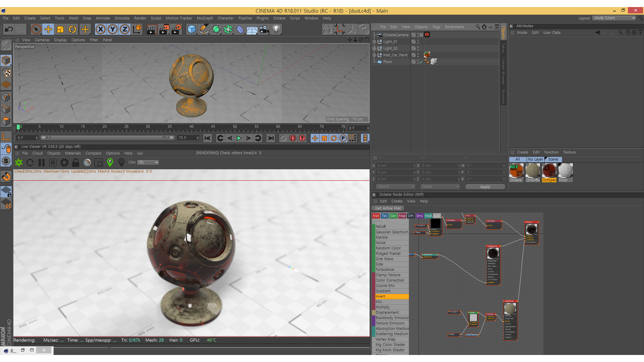
Task: Toggle Z axis lock
Action: (x=125, y=29)
